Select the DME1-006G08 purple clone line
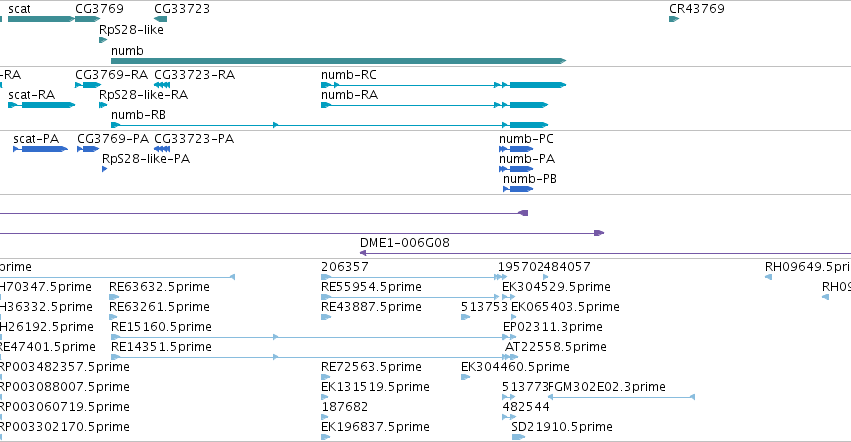 (x=606, y=253)
